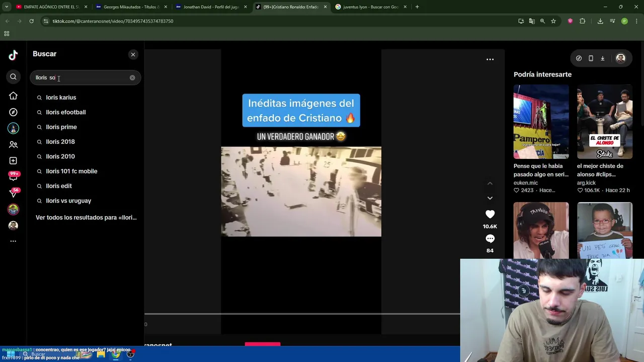Open Chrome profile avatar button
Viewport: 644px width, 362px height.
624,21
